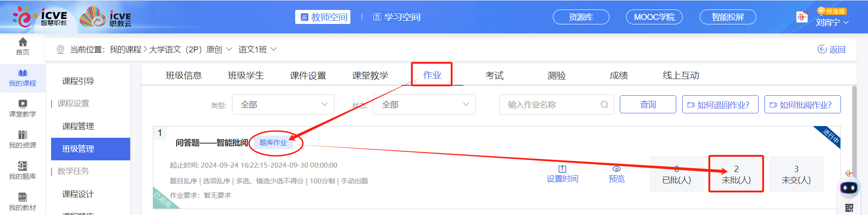Open 课堂教学 sidebar icon
This screenshot has height=215, width=868.
[23, 103]
